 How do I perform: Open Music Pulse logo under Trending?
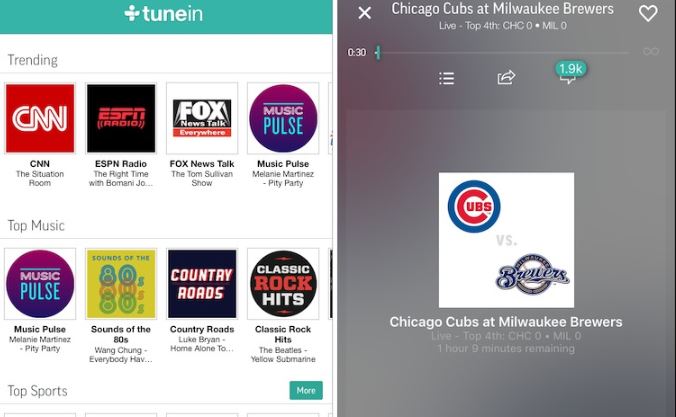[283, 118]
